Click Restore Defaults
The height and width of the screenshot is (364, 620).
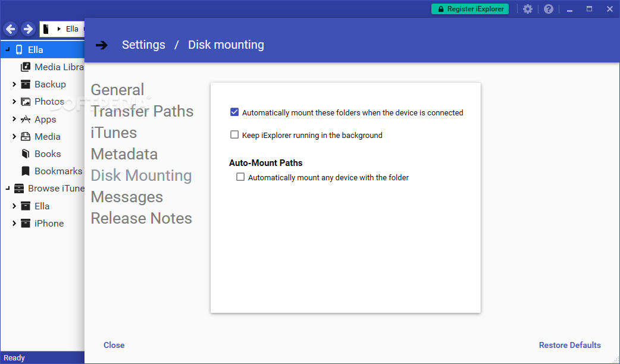570,345
